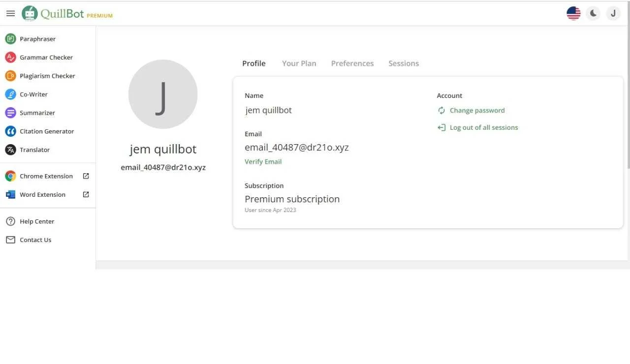Screen dimensions: 630x364
Task: Click the Change password link
Action: (477, 110)
